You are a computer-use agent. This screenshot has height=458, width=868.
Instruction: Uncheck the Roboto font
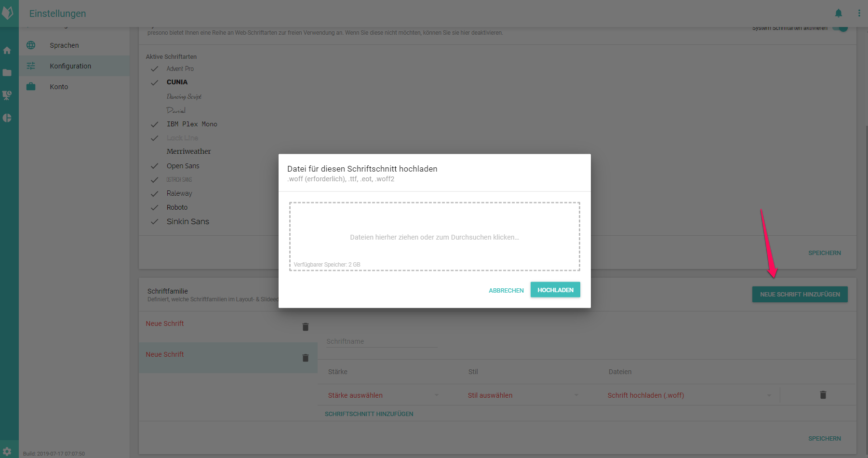pyautogui.click(x=154, y=208)
